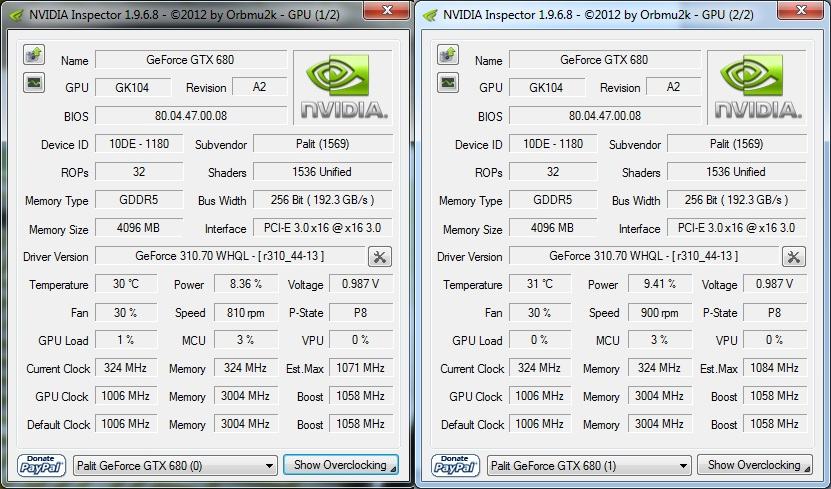Viewport: 831px width, 489px height.
Task: Click NVIDIA logo in GPU (2/2) window
Action: [x=757, y=87]
